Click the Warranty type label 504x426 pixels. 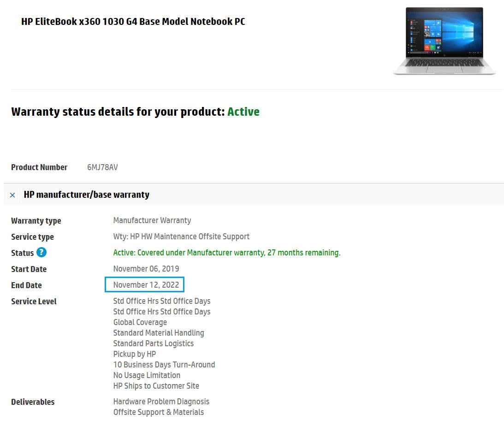click(36, 221)
